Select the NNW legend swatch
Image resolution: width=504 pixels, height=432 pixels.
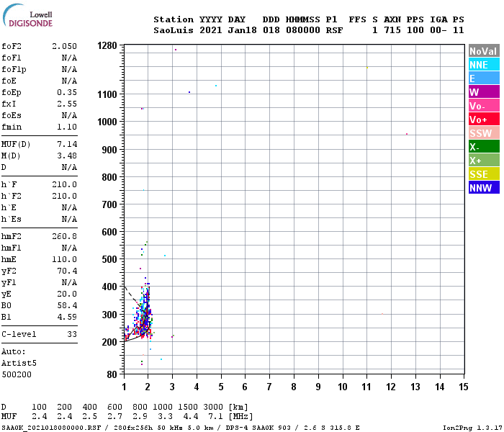[x=484, y=187]
